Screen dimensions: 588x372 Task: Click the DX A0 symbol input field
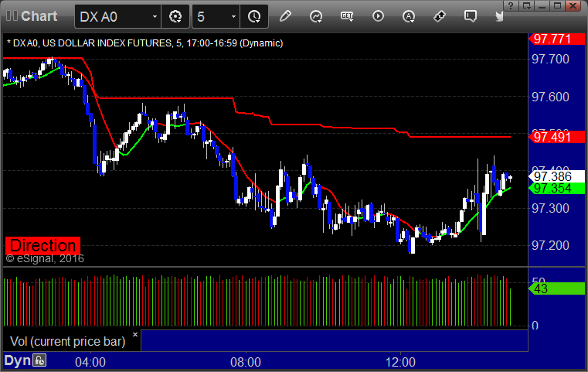(x=117, y=16)
